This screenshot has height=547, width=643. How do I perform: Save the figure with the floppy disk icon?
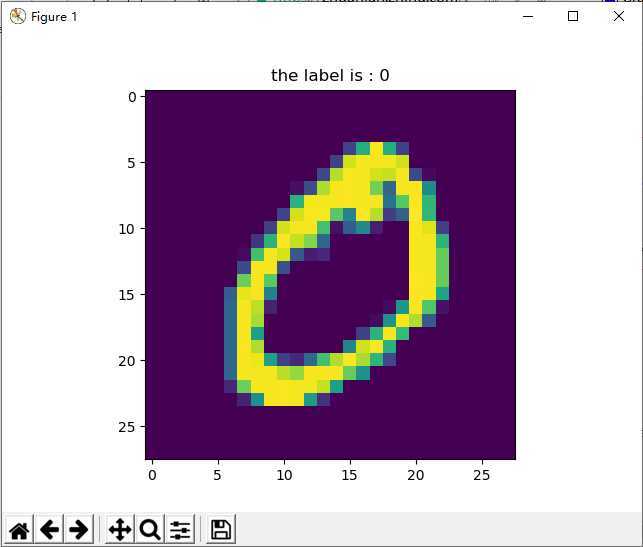click(221, 529)
